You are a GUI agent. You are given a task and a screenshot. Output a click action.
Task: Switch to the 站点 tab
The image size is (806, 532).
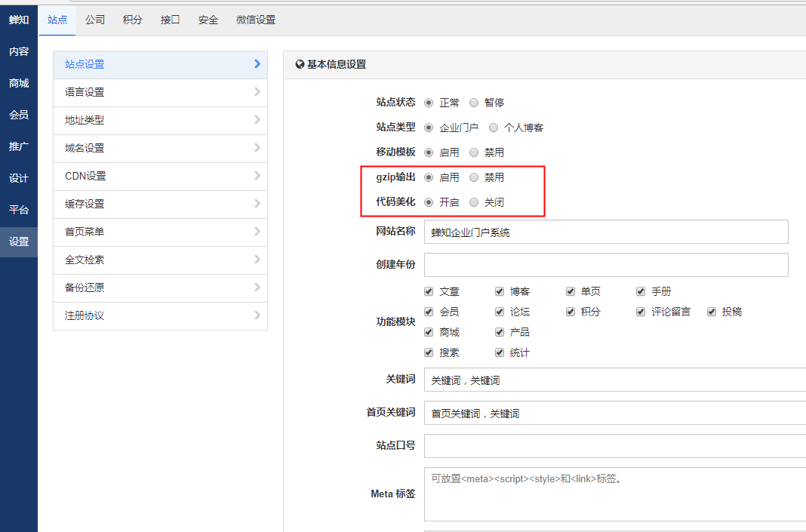(57, 20)
